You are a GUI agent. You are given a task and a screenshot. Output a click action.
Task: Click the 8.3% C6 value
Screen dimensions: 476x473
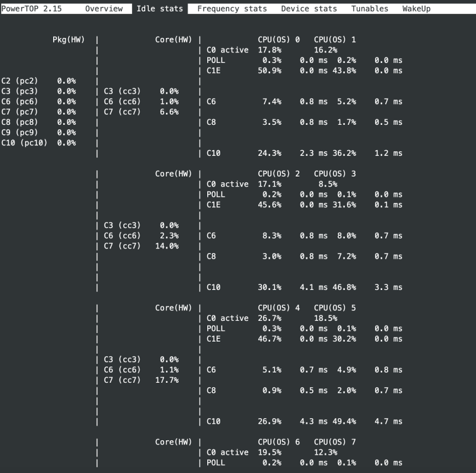pyautogui.click(x=271, y=235)
